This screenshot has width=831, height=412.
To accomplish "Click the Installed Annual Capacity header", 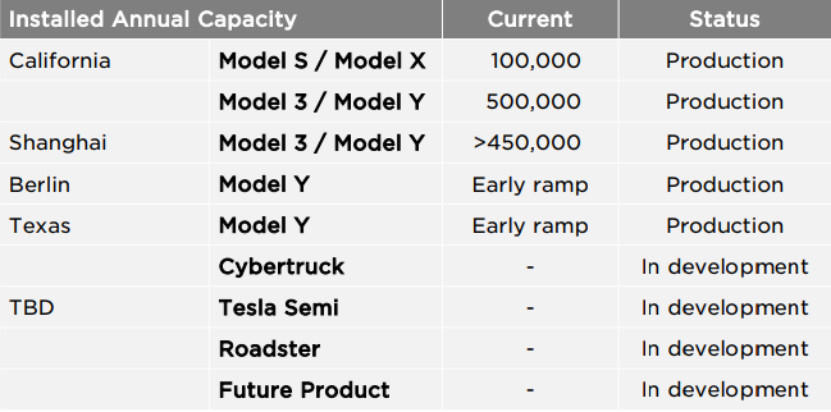I will [153, 19].
